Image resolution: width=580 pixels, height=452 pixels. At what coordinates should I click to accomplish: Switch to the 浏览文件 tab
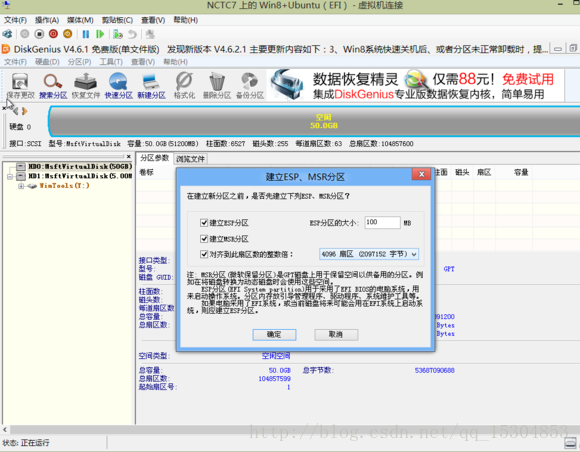pyautogui.click(x=190, y=159)
